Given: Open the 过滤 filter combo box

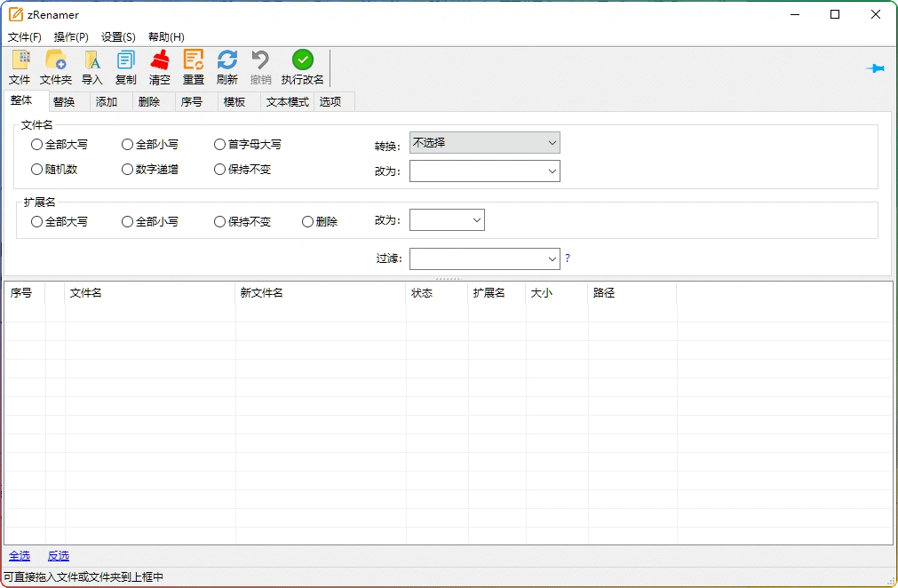Looking at the screenshot, I should pos(484,258).
